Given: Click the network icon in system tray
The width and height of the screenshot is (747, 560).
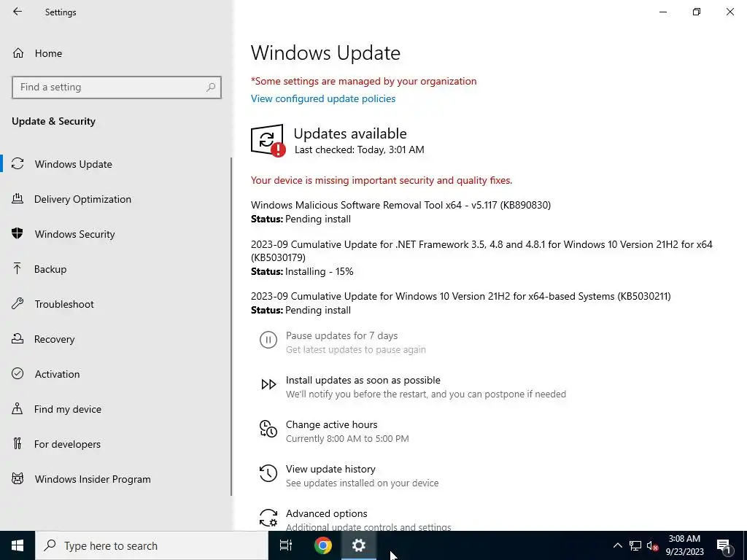Looking at the screenshot, I should 635,545.
